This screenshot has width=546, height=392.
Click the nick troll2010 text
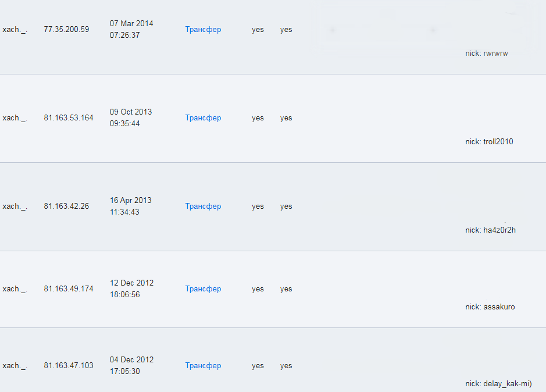(489, 142)
